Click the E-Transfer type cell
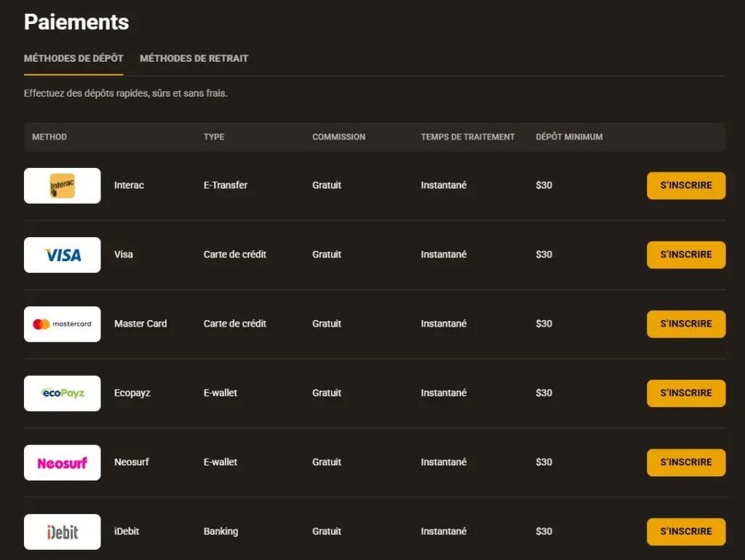The height and width of the screenshot is (560, 745). click(226, 185)
